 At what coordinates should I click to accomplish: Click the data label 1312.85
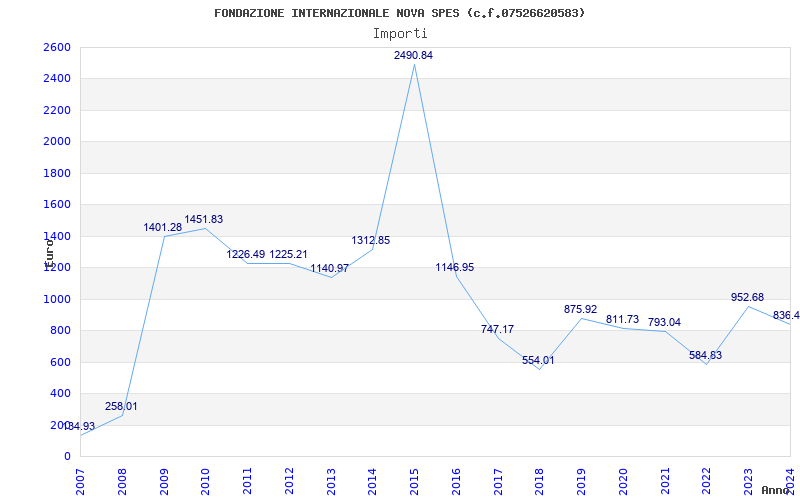371,240
